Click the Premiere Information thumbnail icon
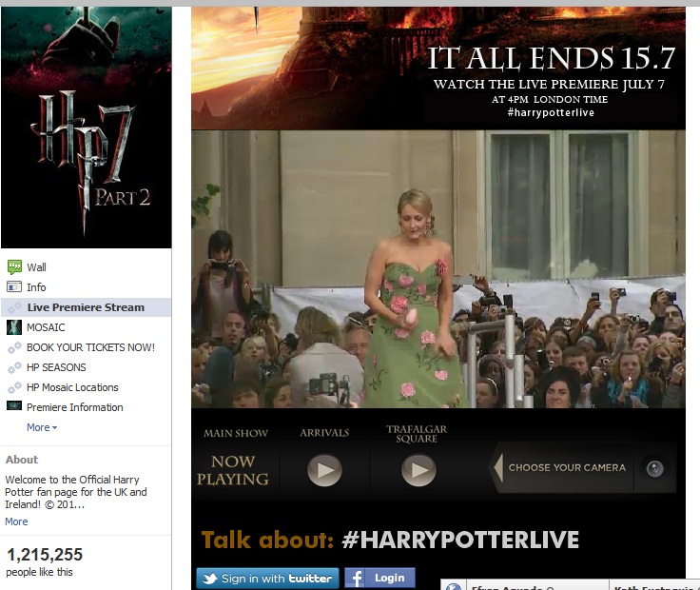 click(x=14, y=405)
